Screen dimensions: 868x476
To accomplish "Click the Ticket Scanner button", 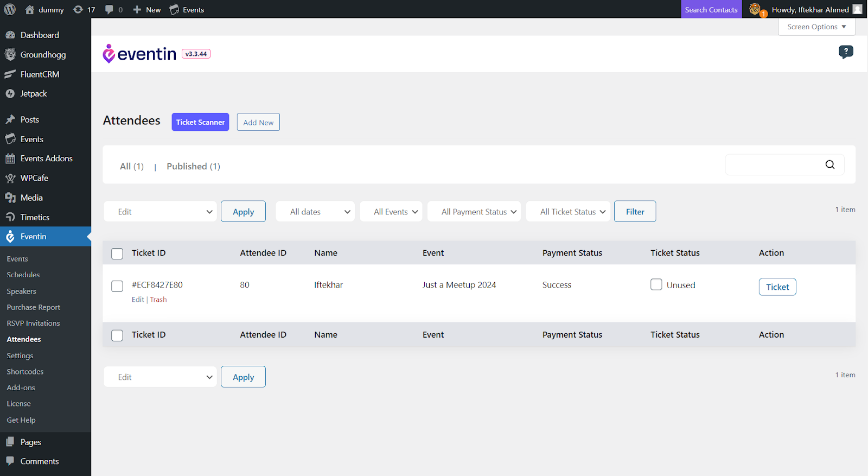I will click(200, 122).
